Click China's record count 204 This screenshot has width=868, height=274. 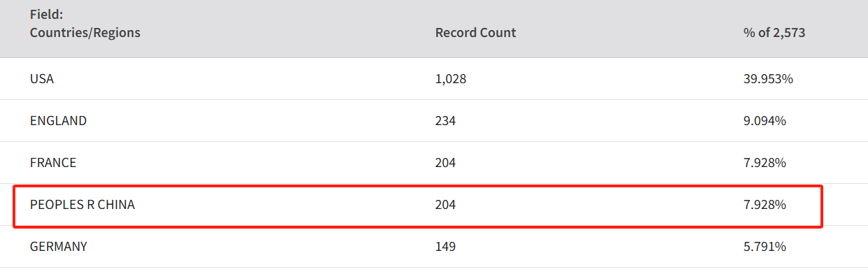click(x=445, y=205)
